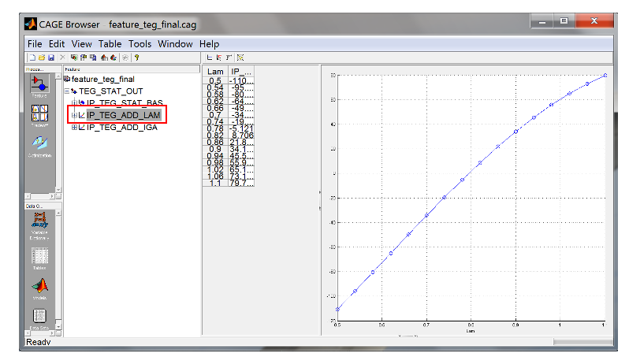Screen dimensions: 629x364
Task: Open the View menu
Action: pyautogui.click(x=81, y=44)
